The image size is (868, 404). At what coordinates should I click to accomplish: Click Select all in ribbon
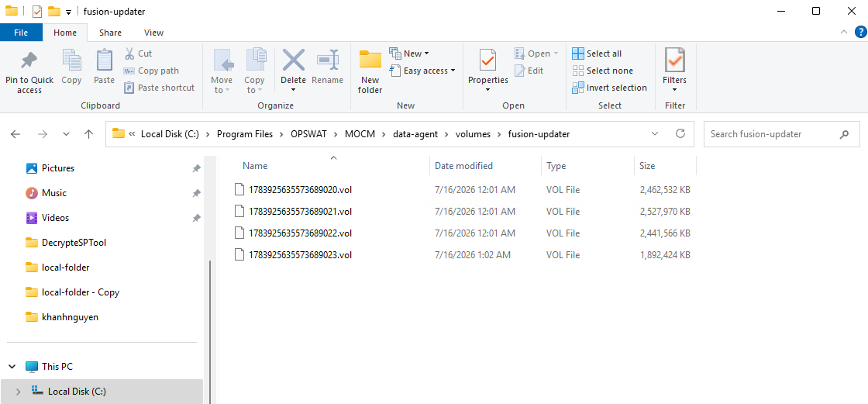[597, 54]
